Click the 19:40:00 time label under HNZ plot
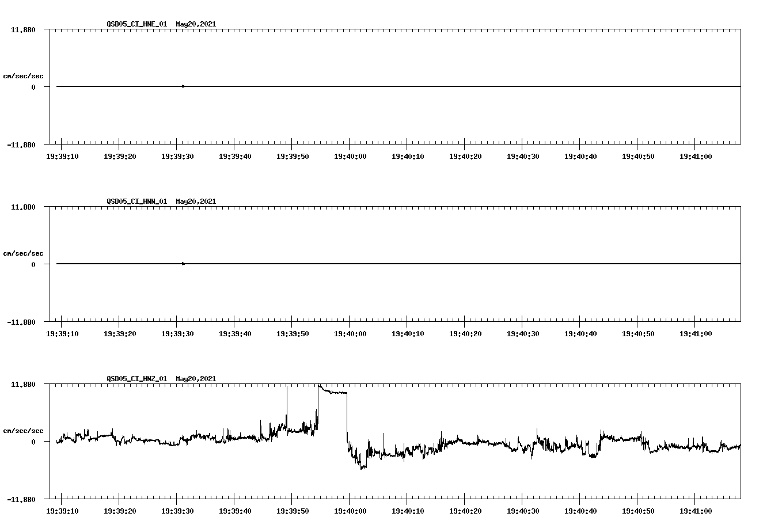The height and width of the screenshot is (532, 782). pyautogui.click(x=350, y=510)
